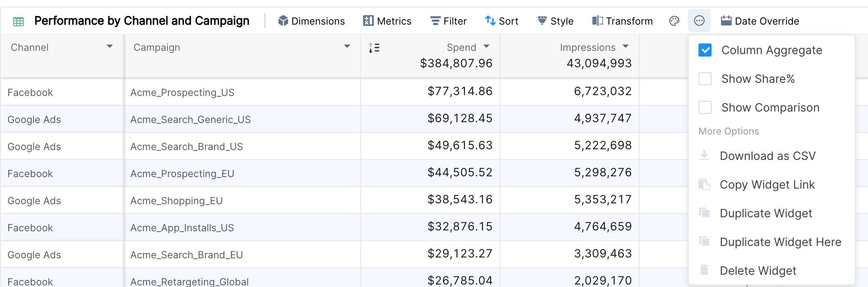This screenshot has height=287, width=868.
Task: Select the Acme_Search_Brand_EU campaign cell
Action: coord(242,255)
